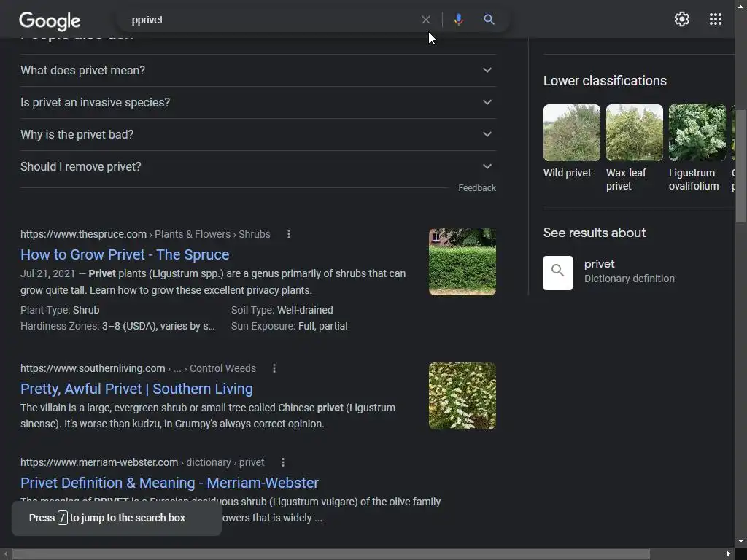The width and height of the screenshot is (747, 560).
Task: Start voice search with microphone icon
Action: (458, 20)
